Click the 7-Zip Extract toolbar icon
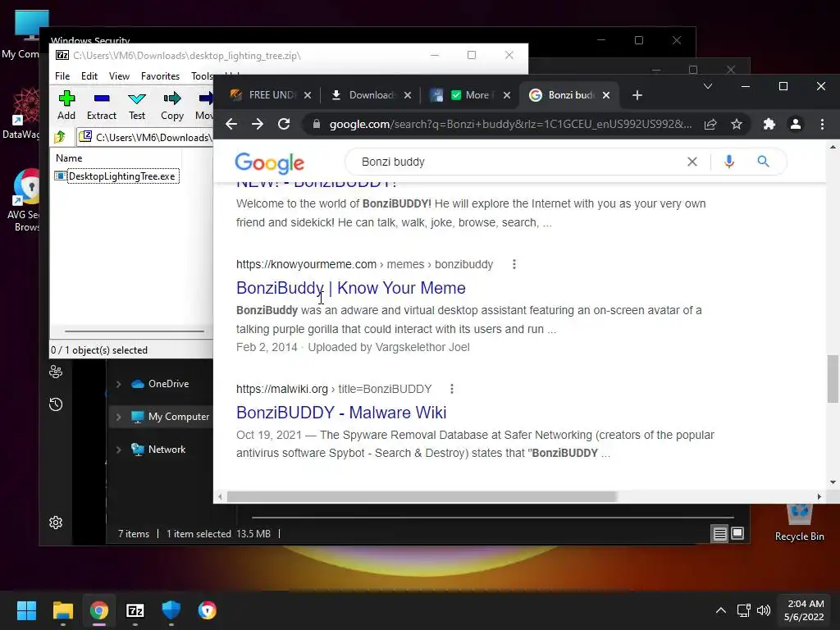This screenshot has width=840, height=630. (x=101, y=105)
